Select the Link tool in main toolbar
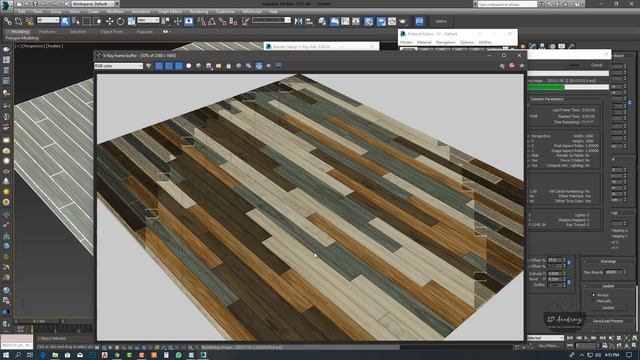The width and height of the screenshot is (640, 360). (x=8, y=21)
